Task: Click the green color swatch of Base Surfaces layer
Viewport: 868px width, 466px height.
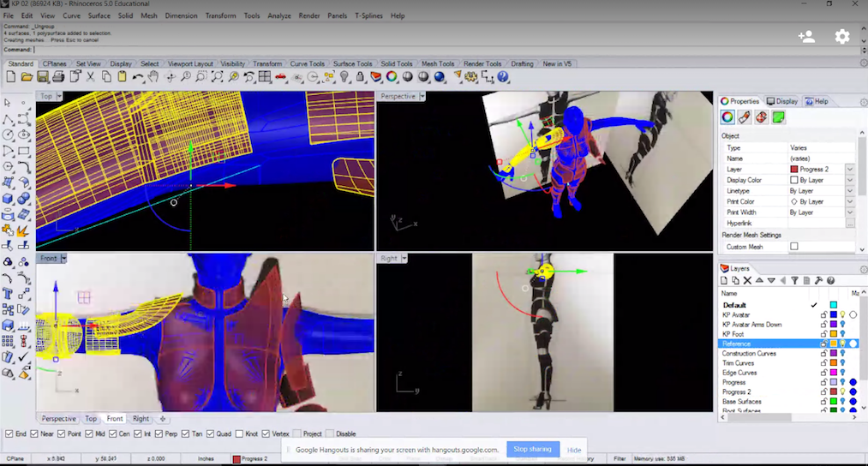Action: point(834,401)
